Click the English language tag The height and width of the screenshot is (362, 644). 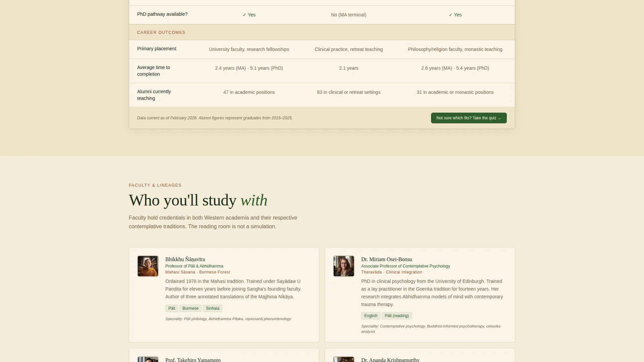tap(371, 316)
